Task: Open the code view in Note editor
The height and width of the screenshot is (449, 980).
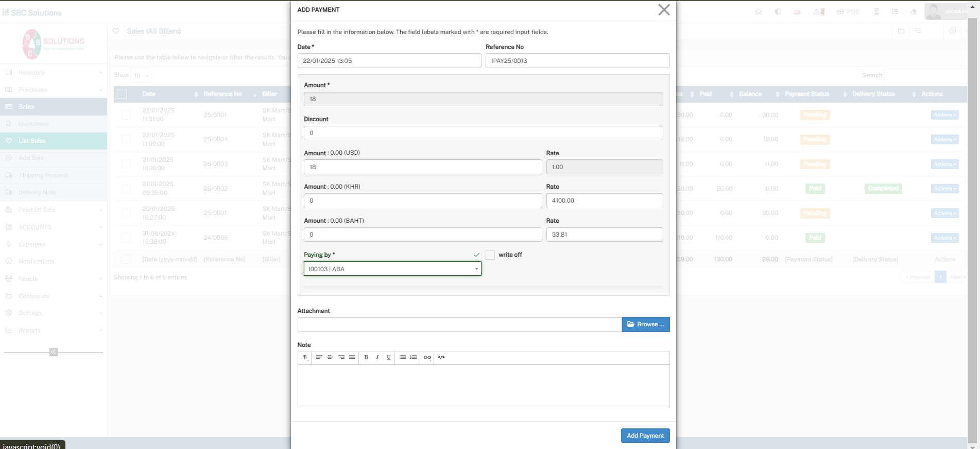Action: click(441, 357)
